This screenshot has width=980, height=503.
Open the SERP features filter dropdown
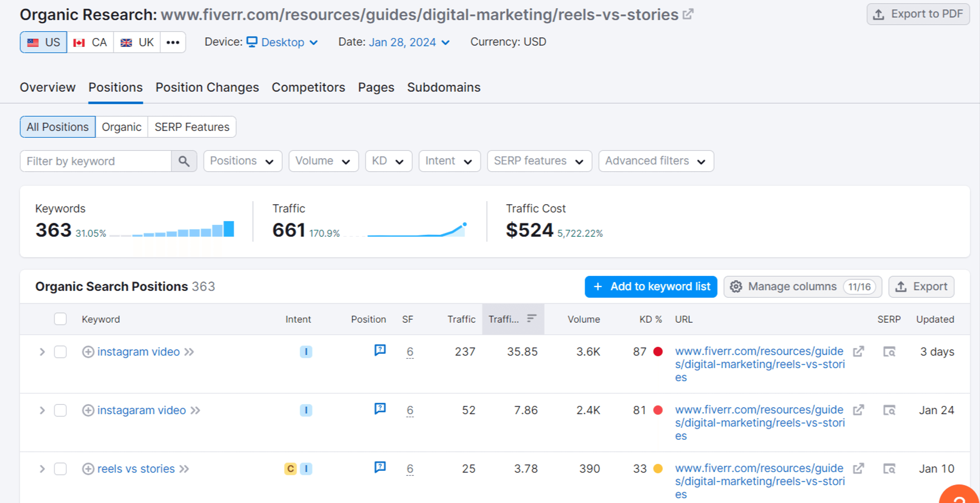tap(539, 161)
